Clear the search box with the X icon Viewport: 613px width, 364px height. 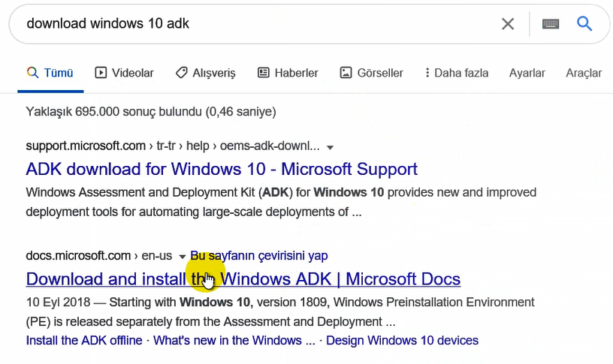coord(507,24)
